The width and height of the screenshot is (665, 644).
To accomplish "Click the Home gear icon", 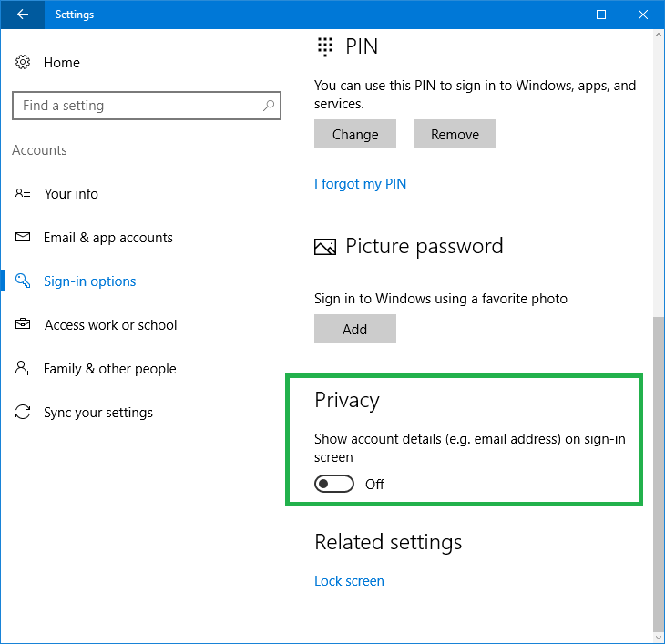I will [x=23, y=62].
